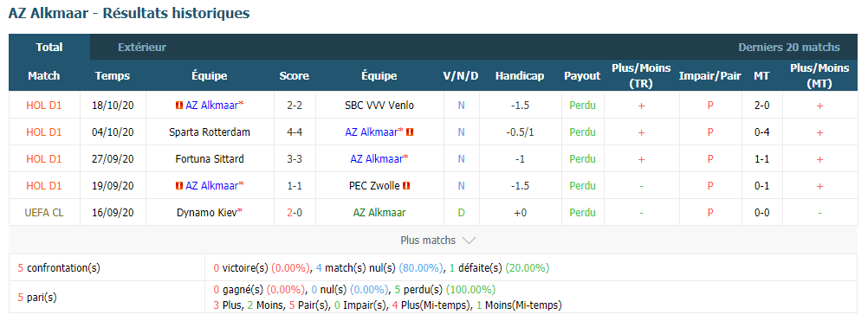Click red card icon next to PEC Zwolle

(406, 186)
